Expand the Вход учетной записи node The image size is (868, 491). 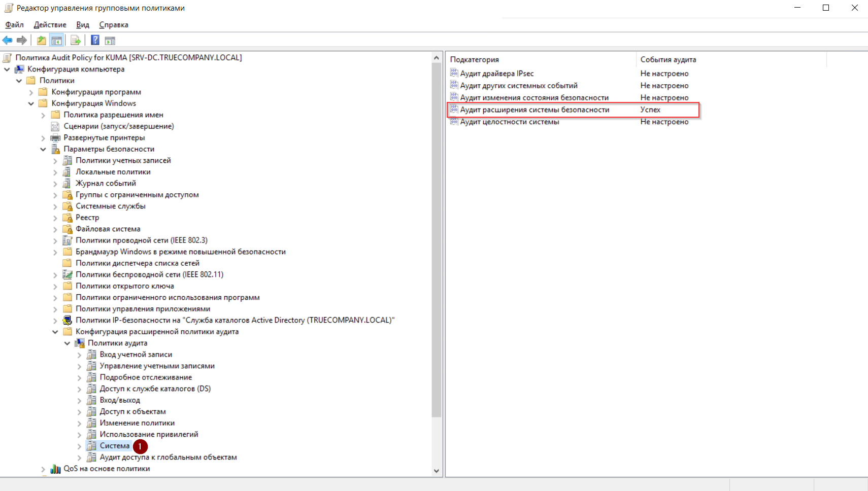[79, 355]
